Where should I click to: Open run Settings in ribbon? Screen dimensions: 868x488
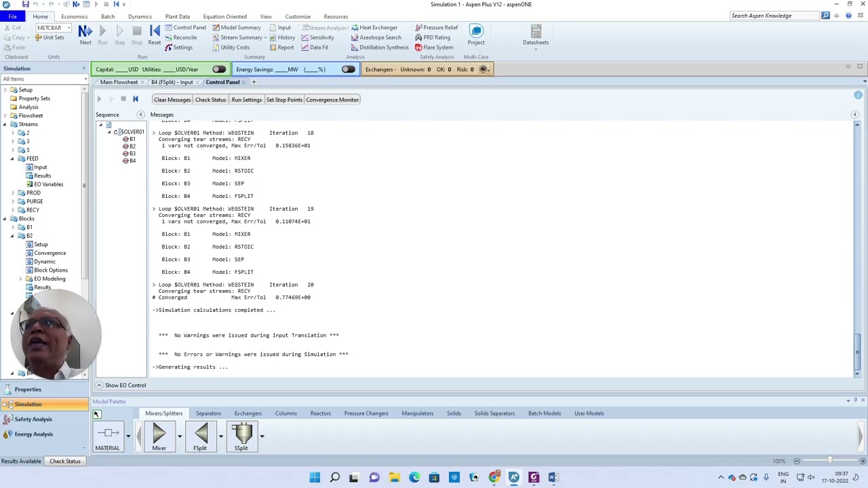point(178,47)
